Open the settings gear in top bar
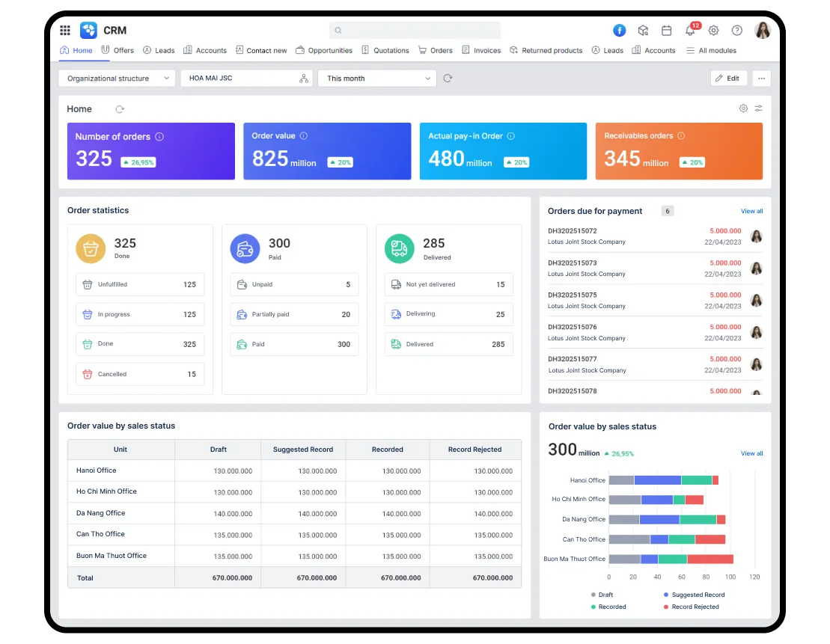Viewport: 830px width, 644px height. click(713, 30)
